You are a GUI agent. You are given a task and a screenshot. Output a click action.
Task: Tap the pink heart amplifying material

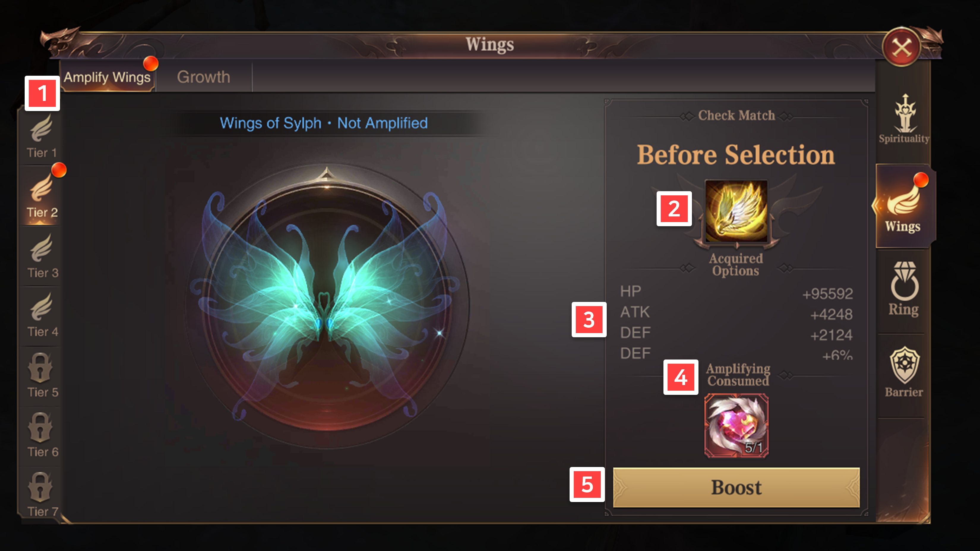click(x=736, y=425)
